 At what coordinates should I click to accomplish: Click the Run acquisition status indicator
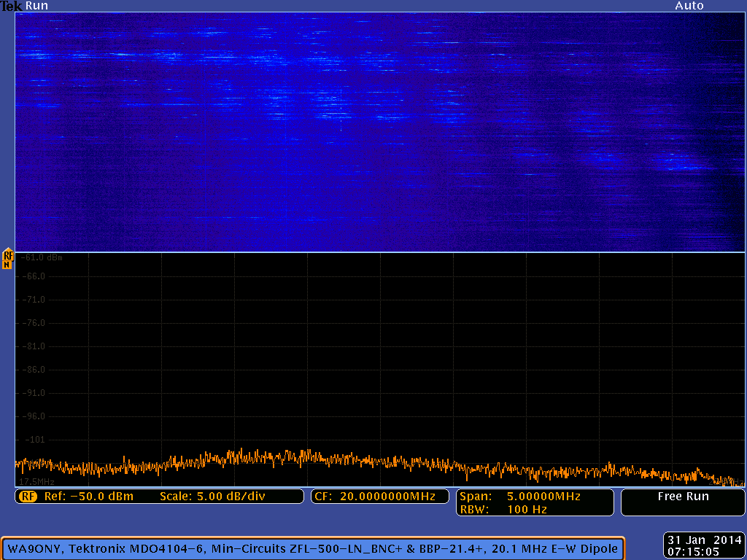(x=36, y=6)
